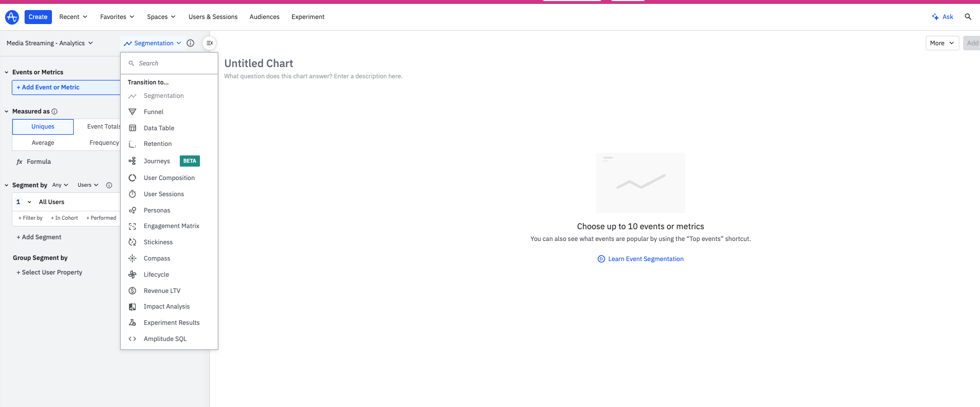Viewport: 980px width, 407px height.
Task: Click the Data Table grid icon
Action: [x=132, y=128]
